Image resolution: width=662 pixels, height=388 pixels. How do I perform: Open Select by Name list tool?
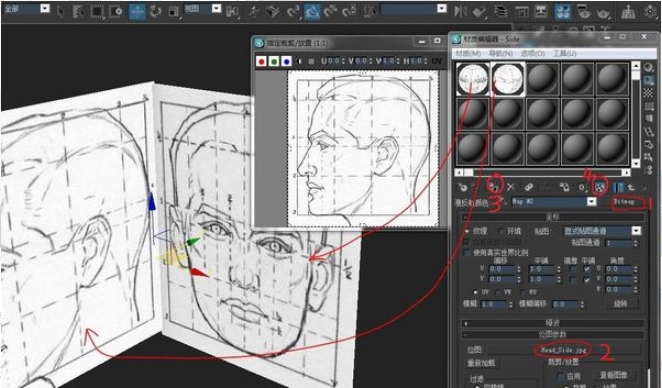78,11
